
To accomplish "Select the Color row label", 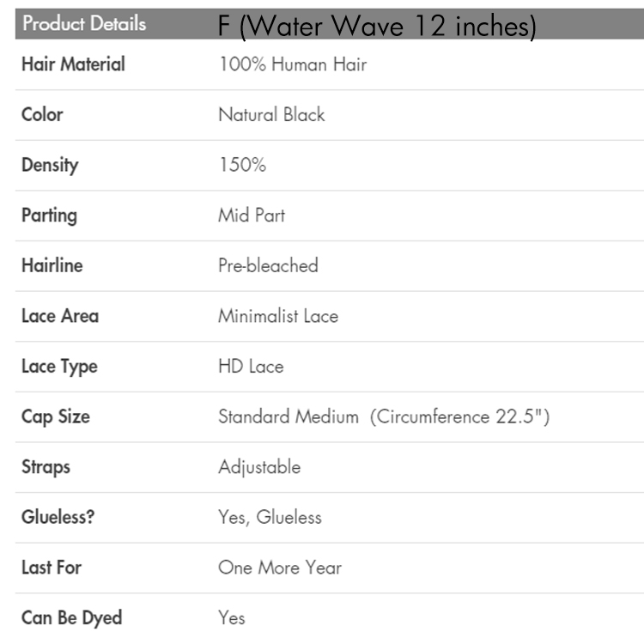I will 42,114.
